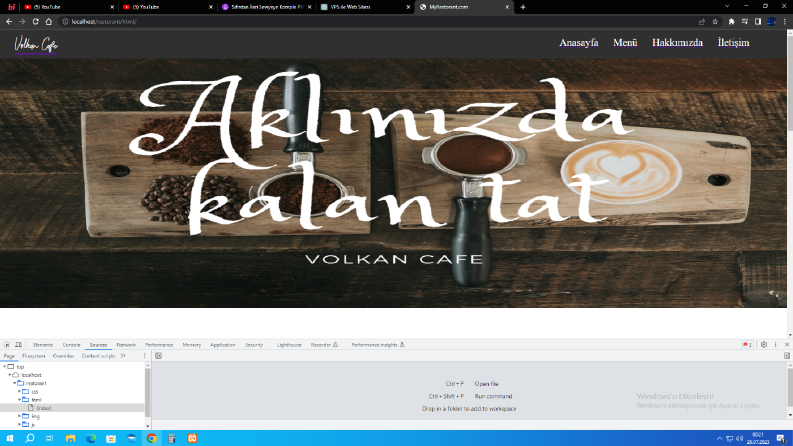
Task: Collapse the restorant folder in Sources tree
Action: [x=15, y=383]
